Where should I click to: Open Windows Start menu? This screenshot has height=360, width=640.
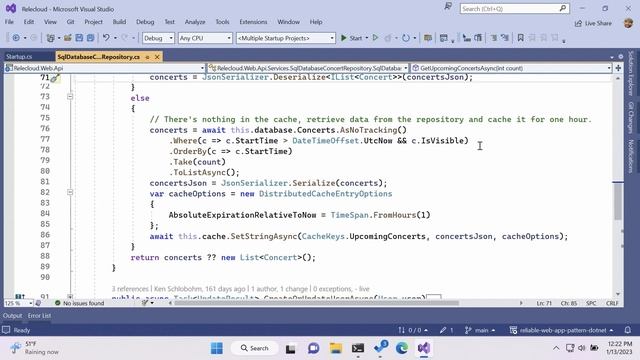coord(217,348)
